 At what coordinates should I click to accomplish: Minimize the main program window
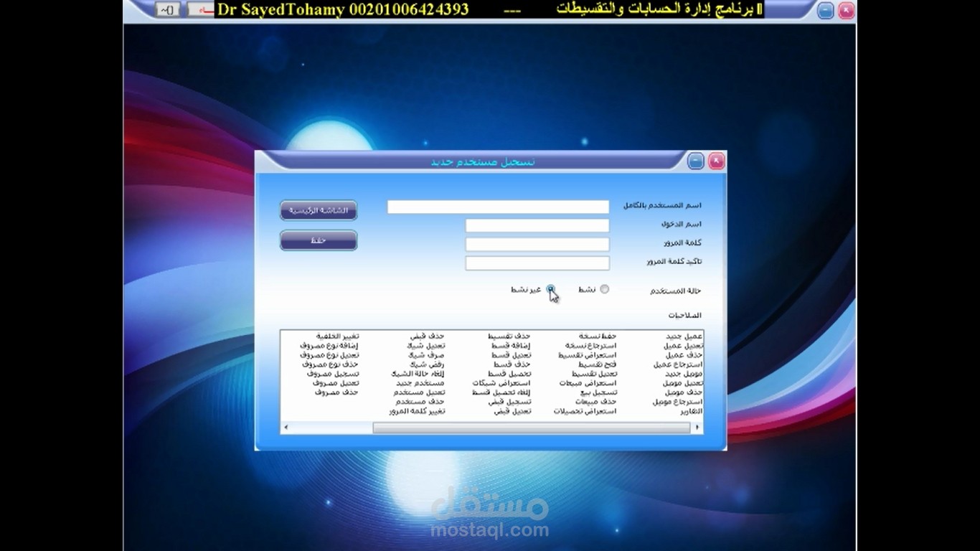(826, 10)
